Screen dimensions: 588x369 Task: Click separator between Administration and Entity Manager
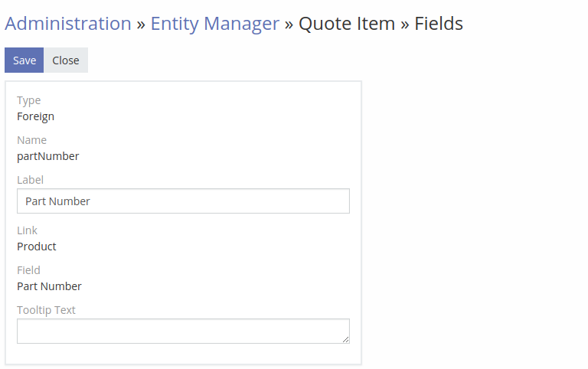click(x=141, y=24)
